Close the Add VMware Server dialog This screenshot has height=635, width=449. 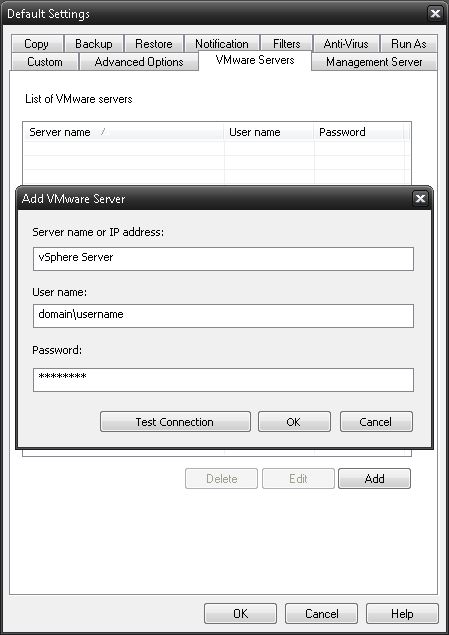(x=420, y=198)
